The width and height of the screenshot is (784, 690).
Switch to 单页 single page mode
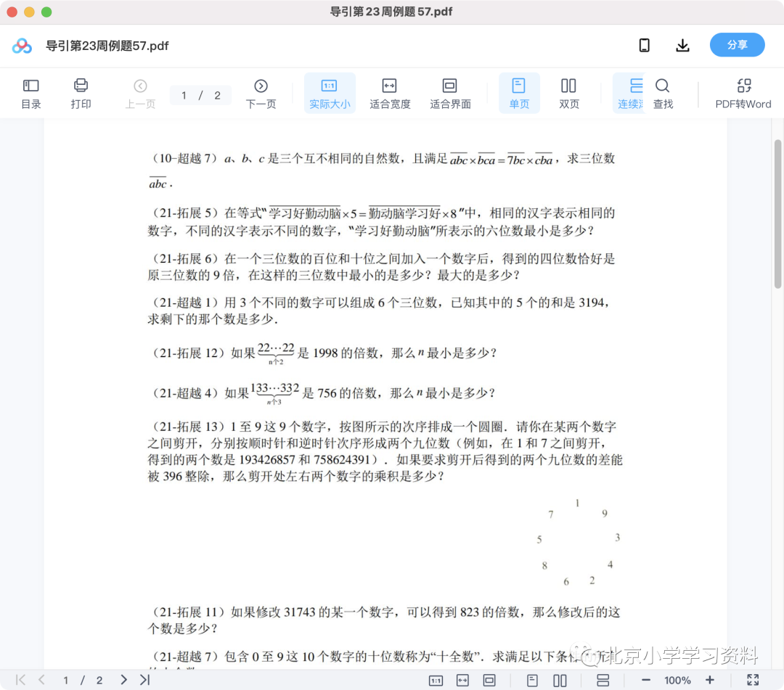(518, 94)
